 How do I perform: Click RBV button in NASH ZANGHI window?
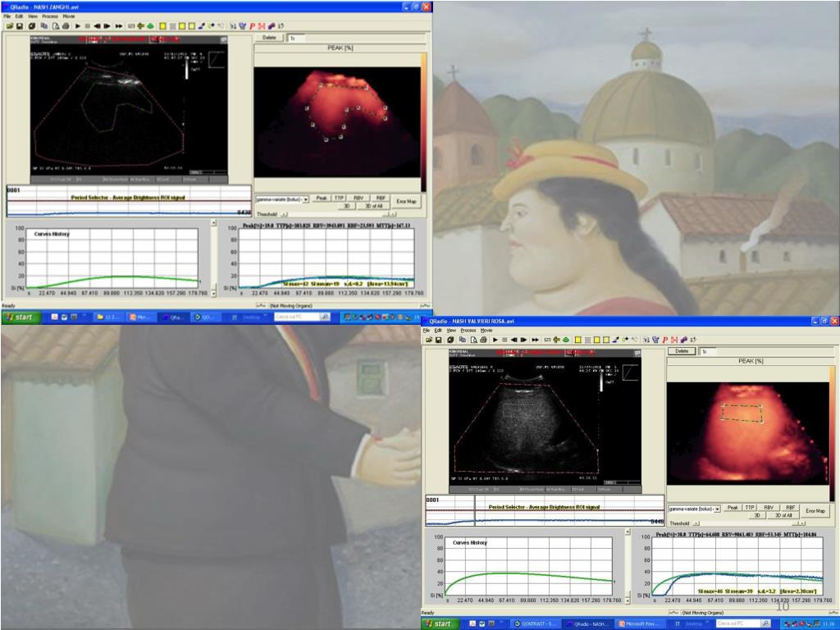click(x=359, y=198)
